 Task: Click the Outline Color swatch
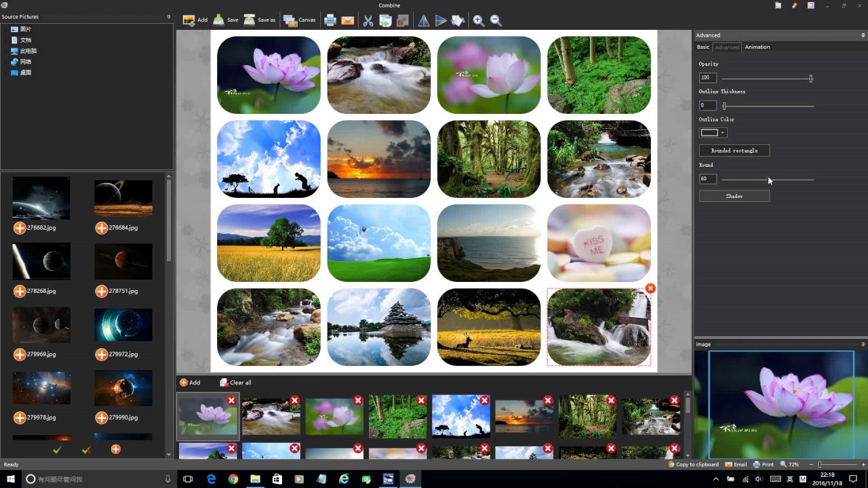click(709, 133)
